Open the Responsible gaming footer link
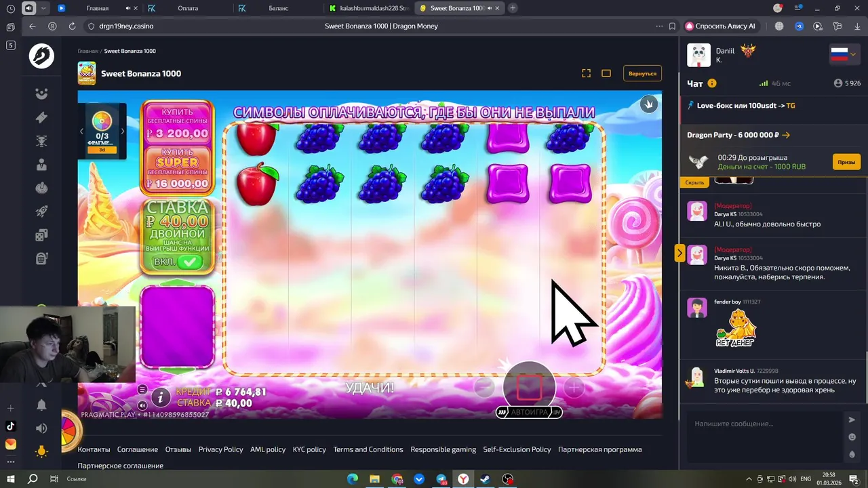This screenshot has width=868, height=488. click(443, 449)
